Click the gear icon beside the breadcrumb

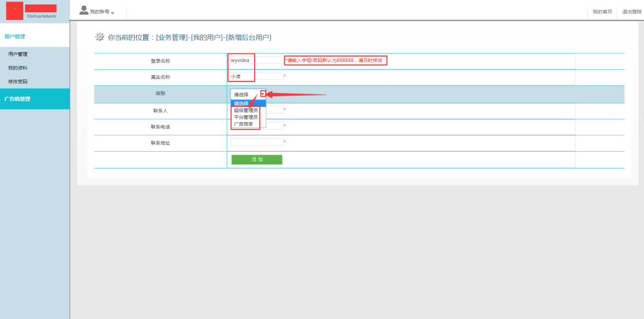(x=100, y=37)
